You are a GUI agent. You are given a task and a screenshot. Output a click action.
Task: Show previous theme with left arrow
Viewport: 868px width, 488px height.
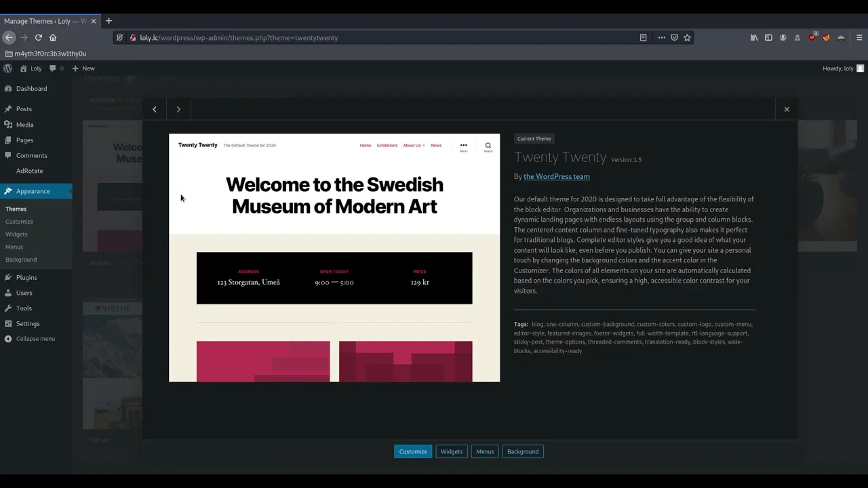click(155, 109)
